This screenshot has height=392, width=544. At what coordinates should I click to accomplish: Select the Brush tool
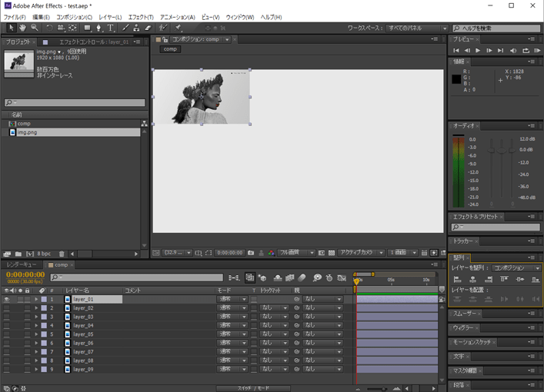(125, 28)
